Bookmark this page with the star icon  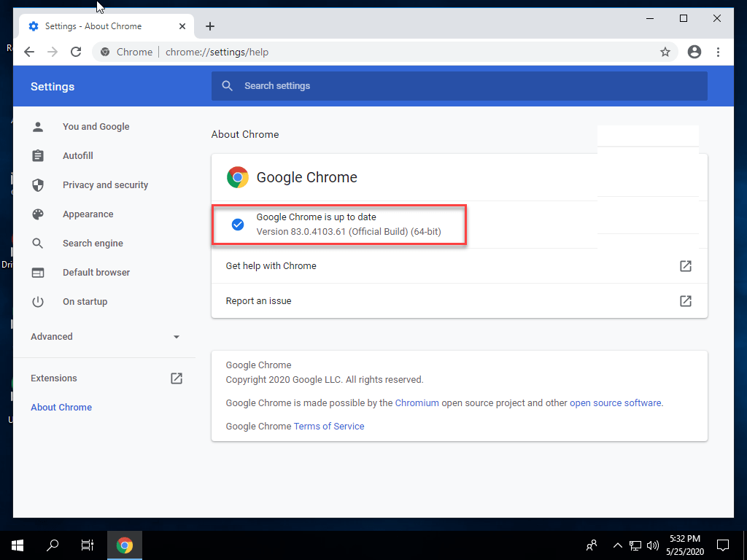(665, 52)
